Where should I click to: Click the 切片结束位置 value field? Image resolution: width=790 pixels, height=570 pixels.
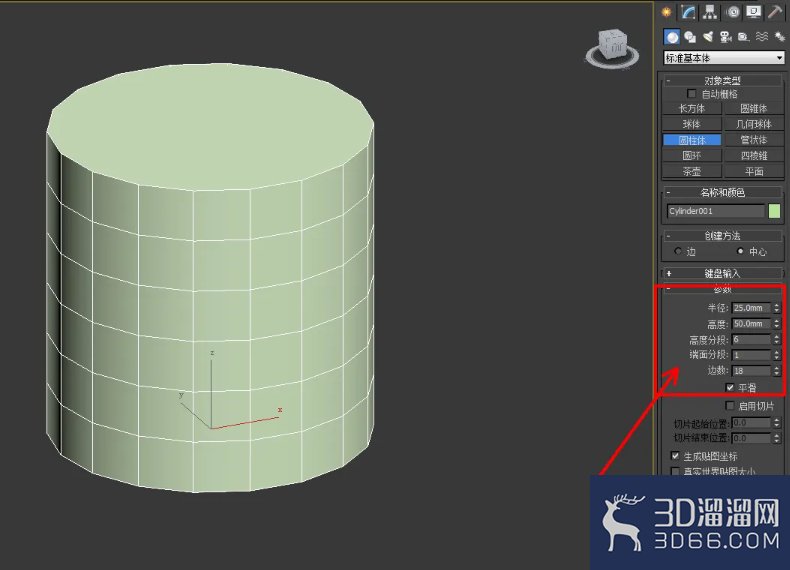click(751, 438)
